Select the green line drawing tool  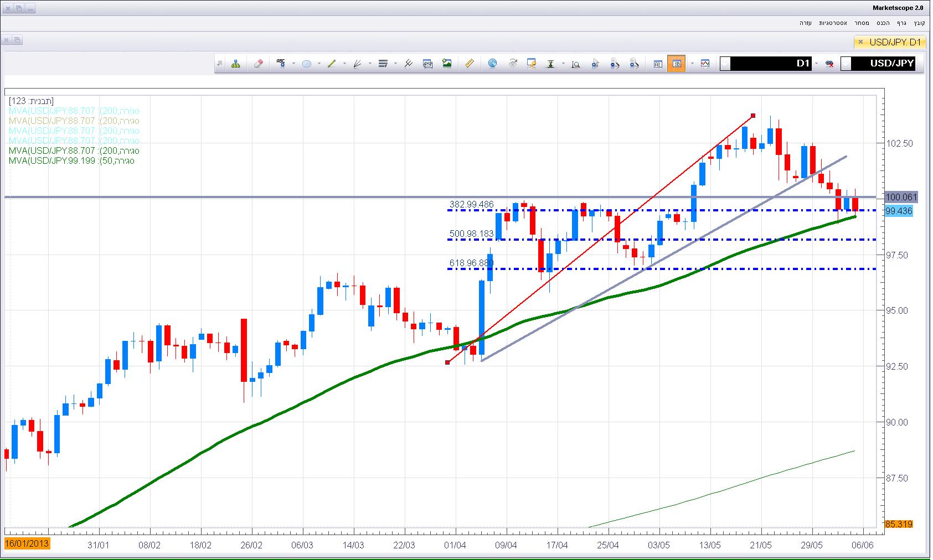point(332,64)
